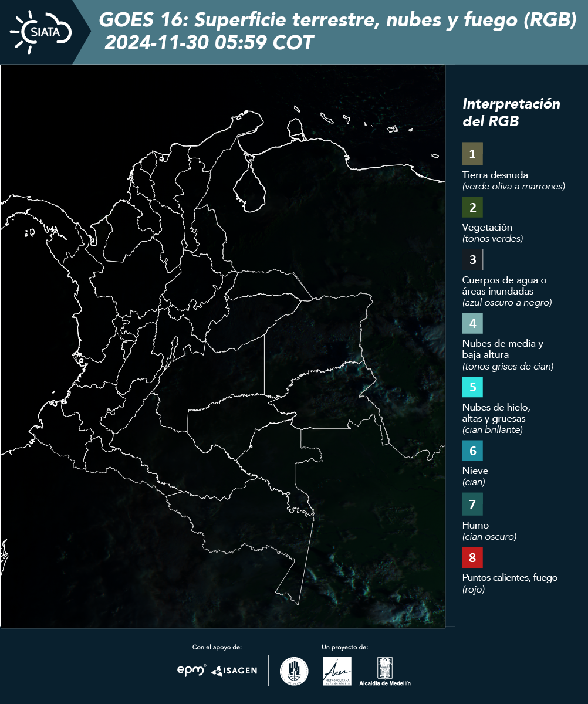Click 'Puntos calientes, fuego' label
This screenshot has width=588, height=704.
click(510, 578)
